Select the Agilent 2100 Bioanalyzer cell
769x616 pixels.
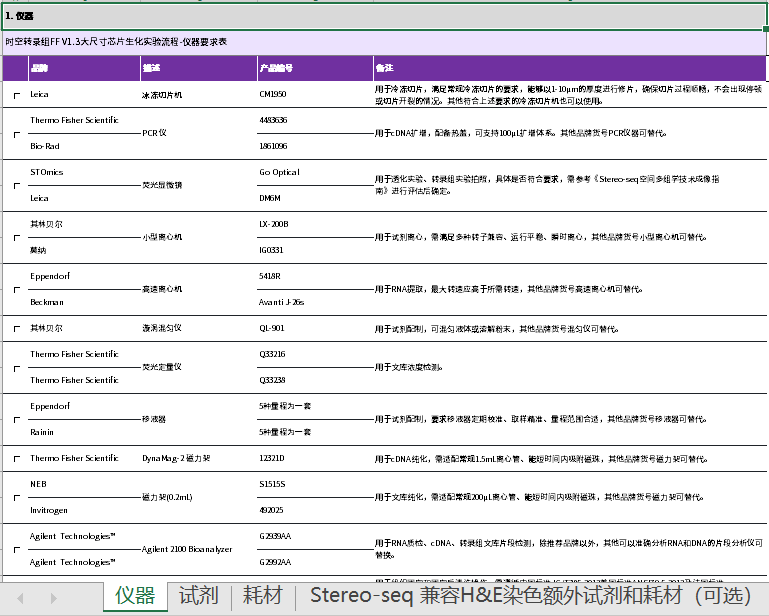pyautogui.click(x=199, y=549)
